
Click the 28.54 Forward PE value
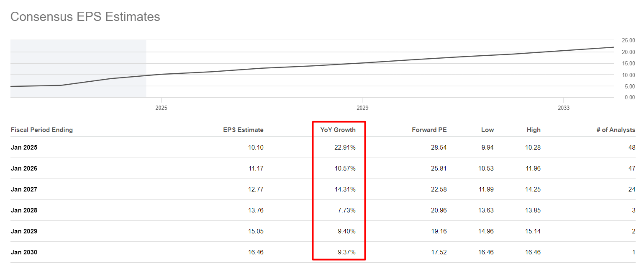[x=439, y=148]
